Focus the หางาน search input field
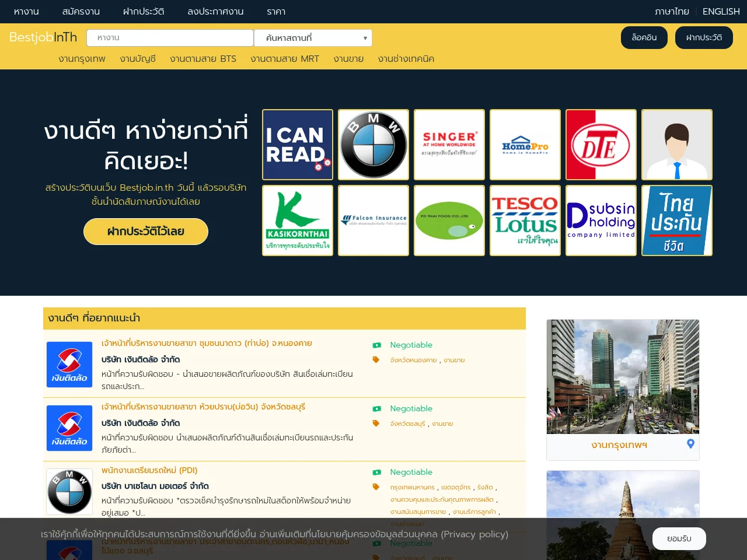 coord(170,38)
